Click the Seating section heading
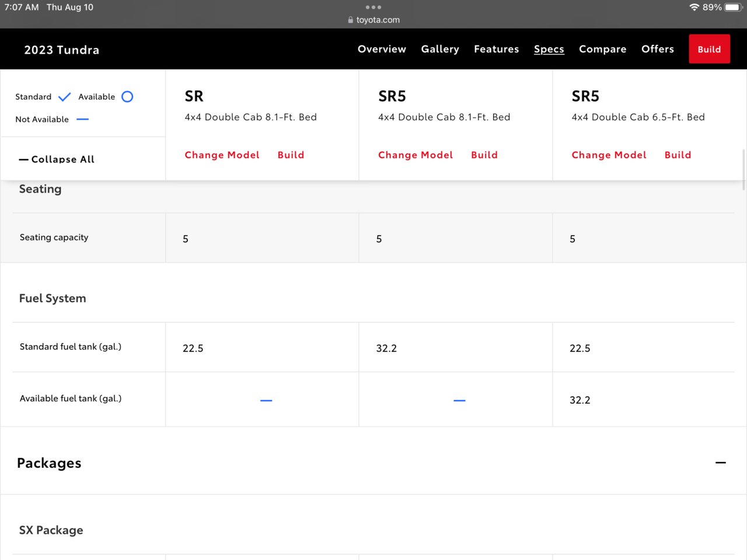The height and width of the screenshot is (560, 747). pyautogui.click(x=40, y=189)
